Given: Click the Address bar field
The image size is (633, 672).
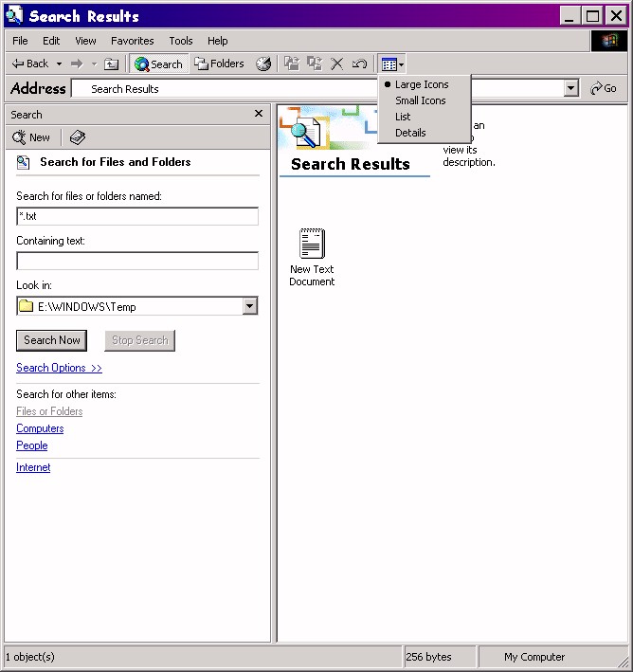Looking at the screenshot, I should (317, 89).
